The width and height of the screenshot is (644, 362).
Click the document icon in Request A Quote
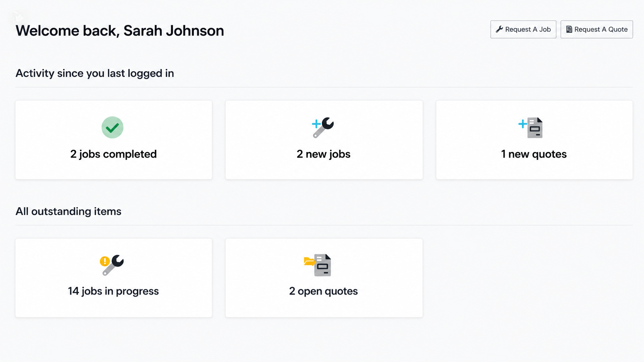click(569, 29)
